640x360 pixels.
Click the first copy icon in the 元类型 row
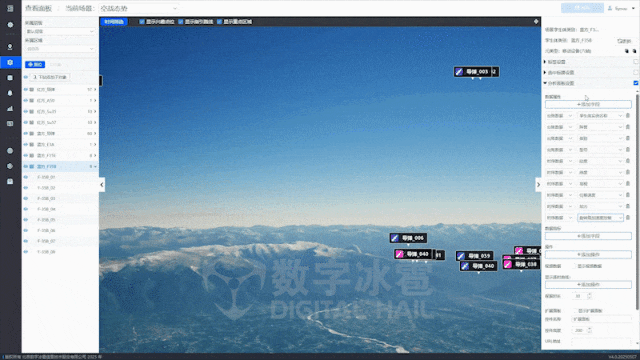click(627, 51)
